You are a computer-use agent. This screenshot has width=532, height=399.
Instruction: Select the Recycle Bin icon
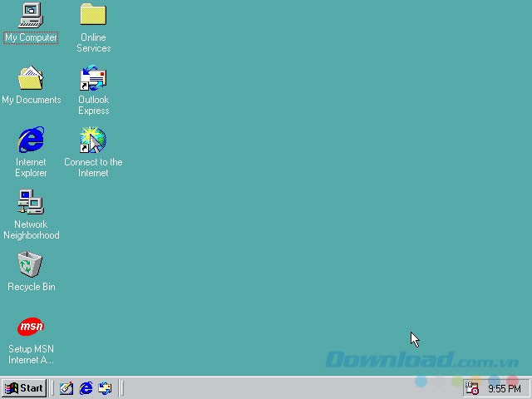coord(30,264)
